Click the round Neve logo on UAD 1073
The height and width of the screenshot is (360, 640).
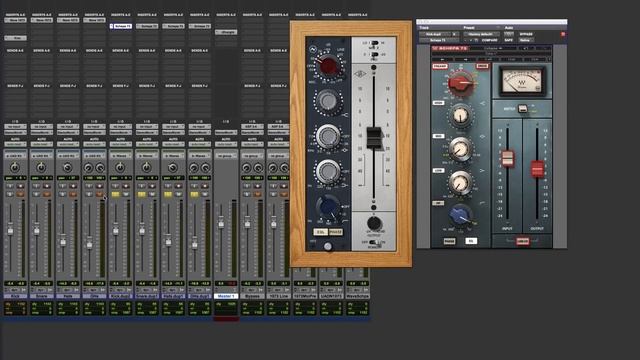313,50
